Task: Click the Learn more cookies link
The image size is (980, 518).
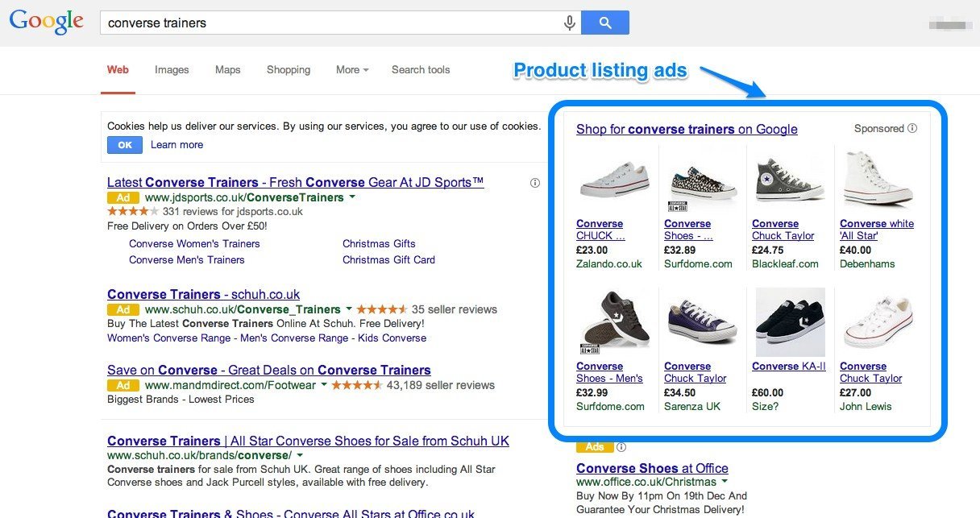Action: coord(176,145)
